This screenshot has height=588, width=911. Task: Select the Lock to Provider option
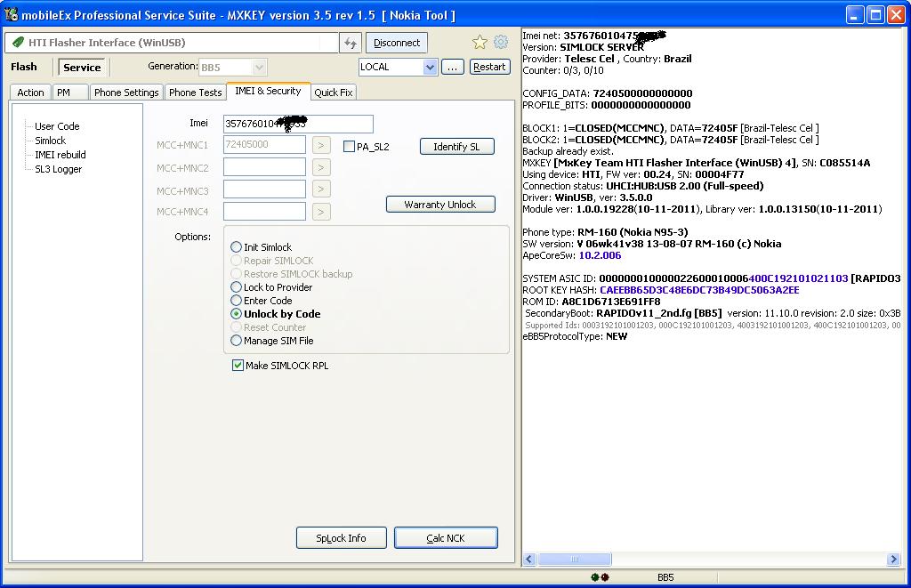[236, 287]
